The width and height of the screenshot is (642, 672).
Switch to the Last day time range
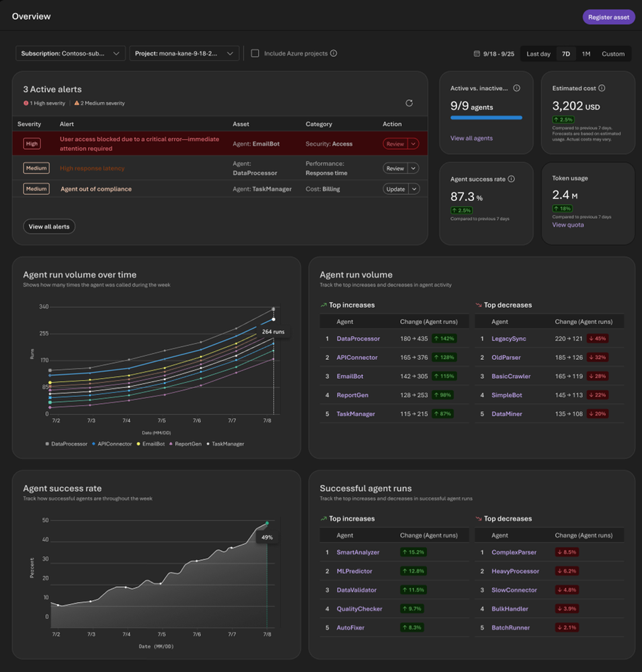click(x=538, y=54)
